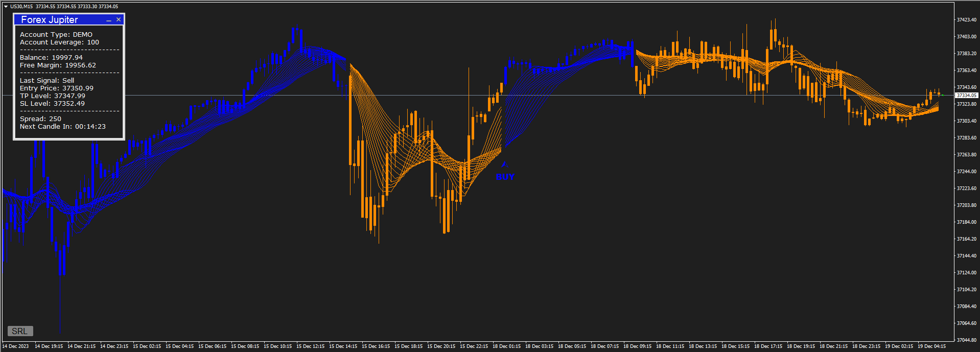This screenshot has width=980, height=352.
Task: Click the Last Signal: Sell line
Action: point(47,81)
